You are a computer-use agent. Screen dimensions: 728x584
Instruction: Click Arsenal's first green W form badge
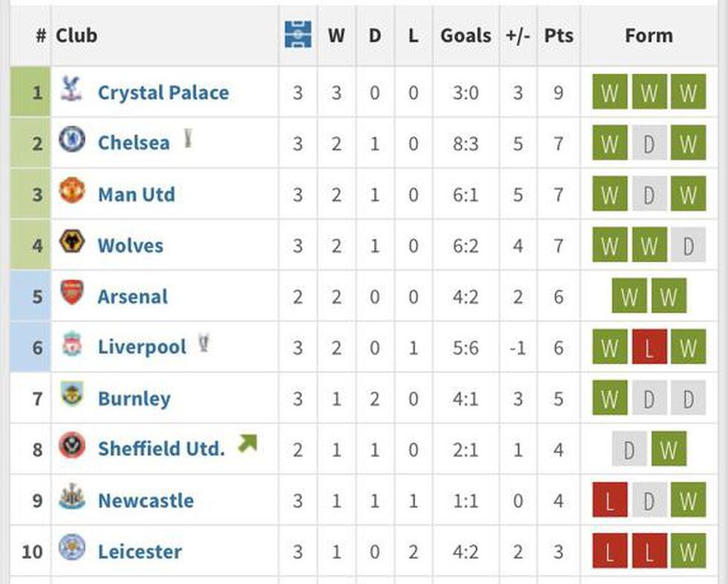629,297
